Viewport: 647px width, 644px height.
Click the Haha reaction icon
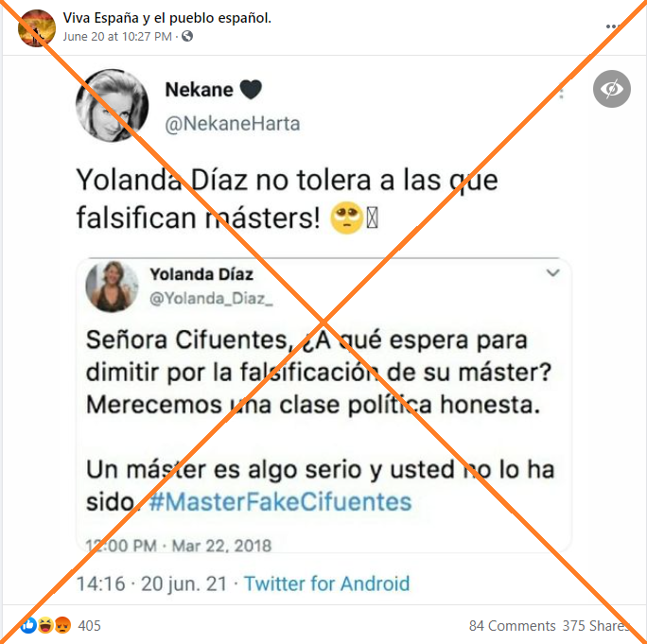pyautogui.click(x=45, y=625)
